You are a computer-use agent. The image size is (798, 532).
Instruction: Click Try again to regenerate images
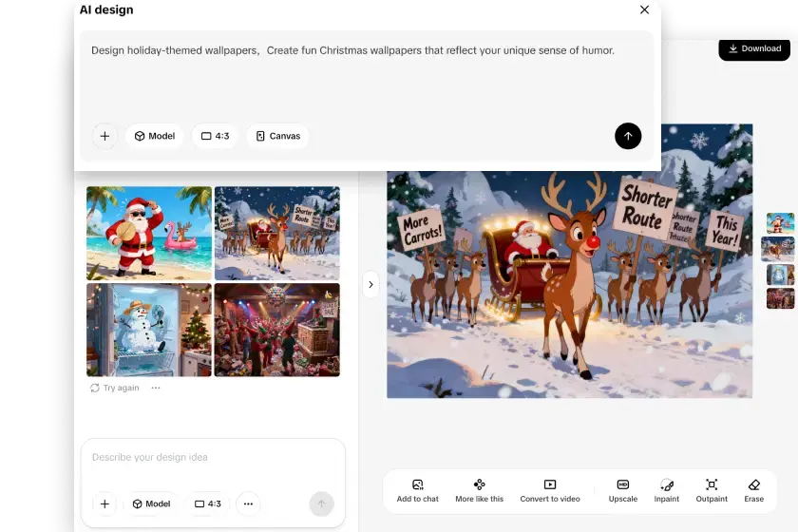click(115, 388)
